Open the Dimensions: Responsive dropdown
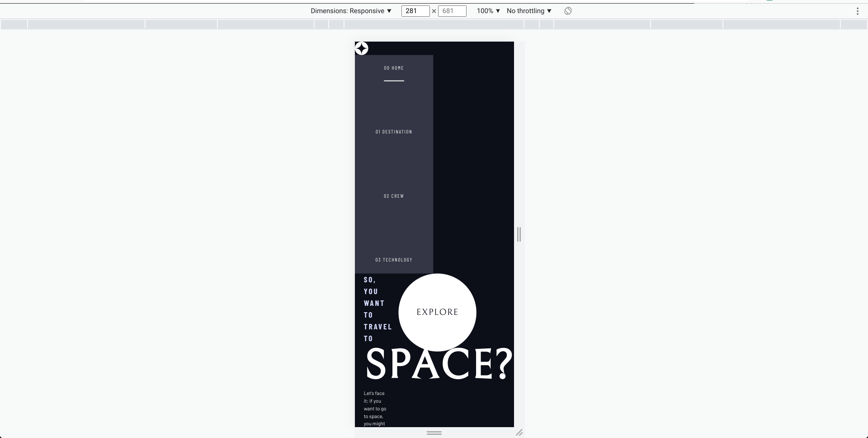The height and width of the screenshot is (438, 868). click(351, 11)
